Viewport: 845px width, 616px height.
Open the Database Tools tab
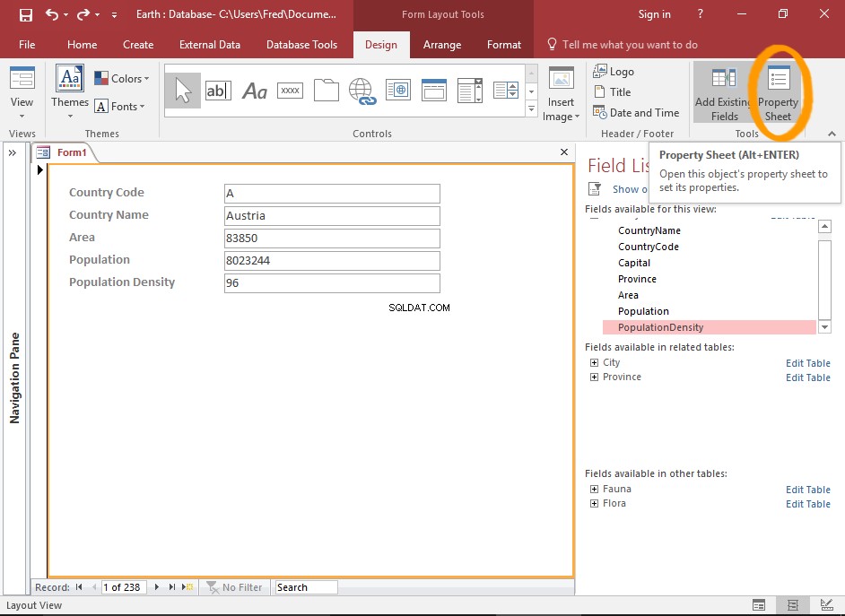click(x=301, y=45)
